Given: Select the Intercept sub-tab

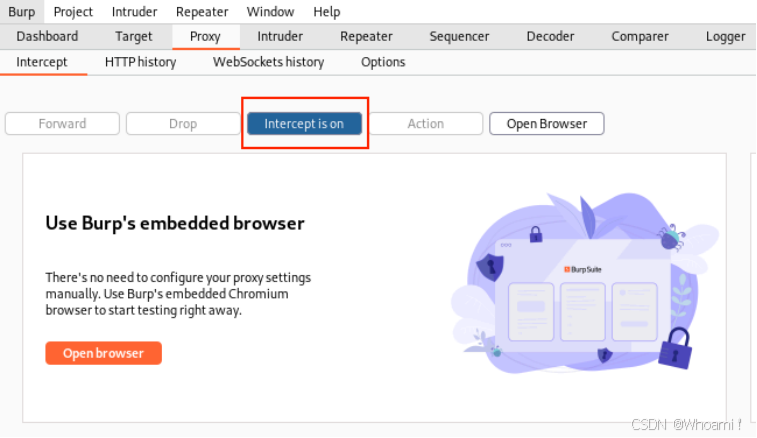Looking at the screenshot, I should coord(42,62).
